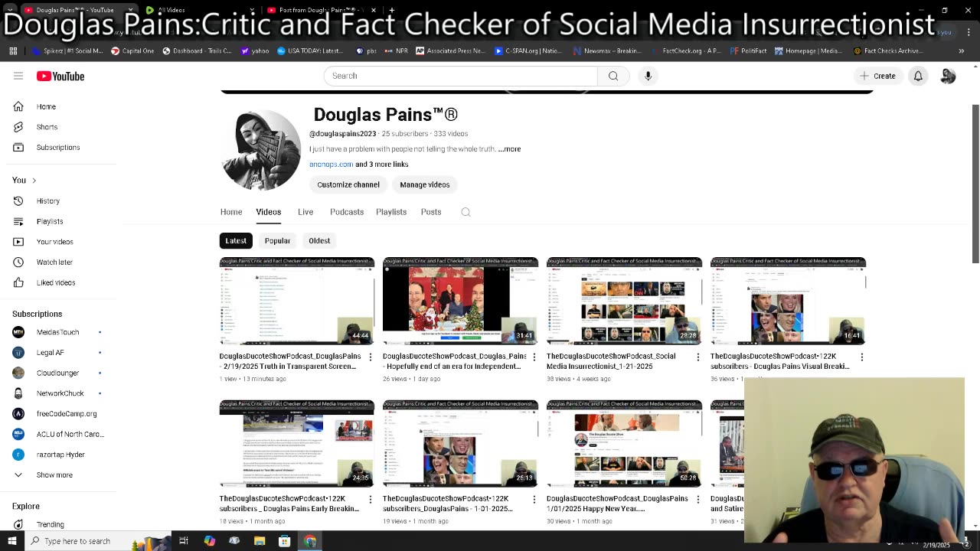This screenshot has height=551, width=980.
Task: Open the MeidasTouch subscription
Action: point(60,332)
